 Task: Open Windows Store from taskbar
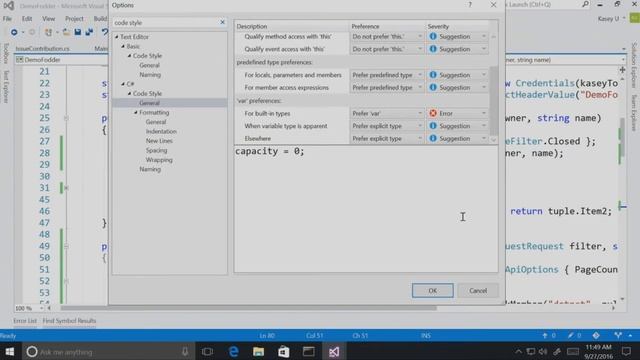(283, 351)
